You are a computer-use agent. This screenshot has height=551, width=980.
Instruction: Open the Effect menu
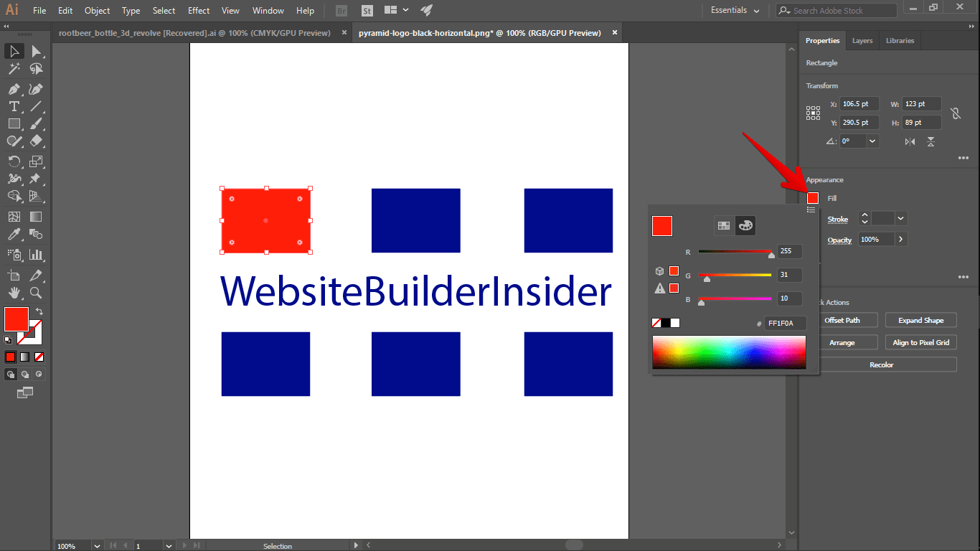click(x=199, y=11)
